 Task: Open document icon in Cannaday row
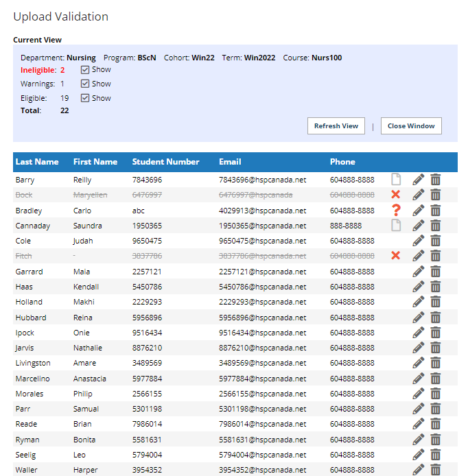click(x=396, y=225)
